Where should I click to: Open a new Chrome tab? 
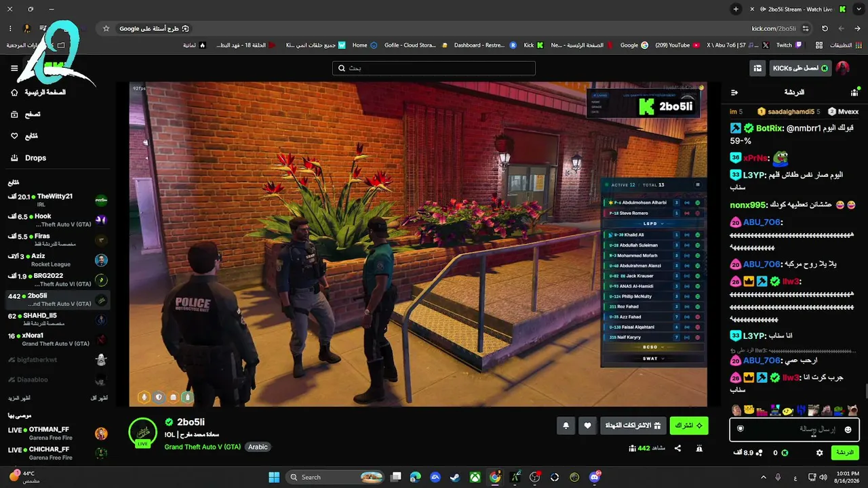736,9
